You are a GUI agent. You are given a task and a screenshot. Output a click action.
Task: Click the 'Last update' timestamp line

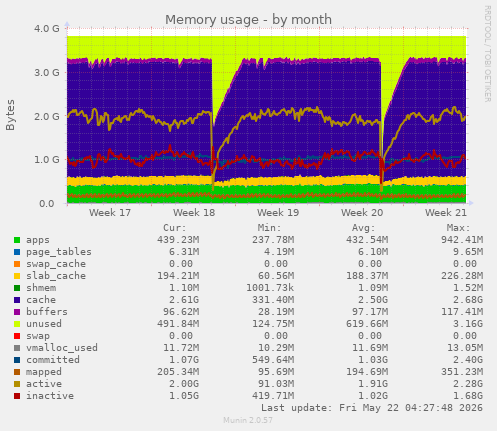tap(372, 408)
